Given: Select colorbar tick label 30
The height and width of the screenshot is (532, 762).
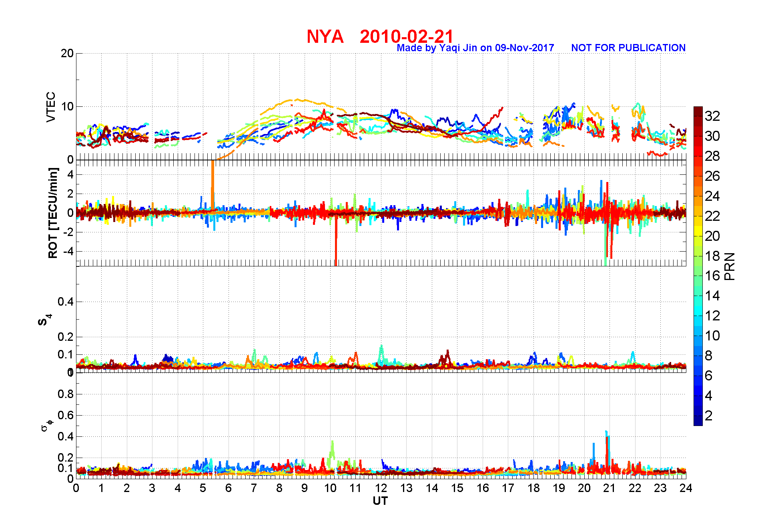Looking at the screenshot, I should point(712,136).
